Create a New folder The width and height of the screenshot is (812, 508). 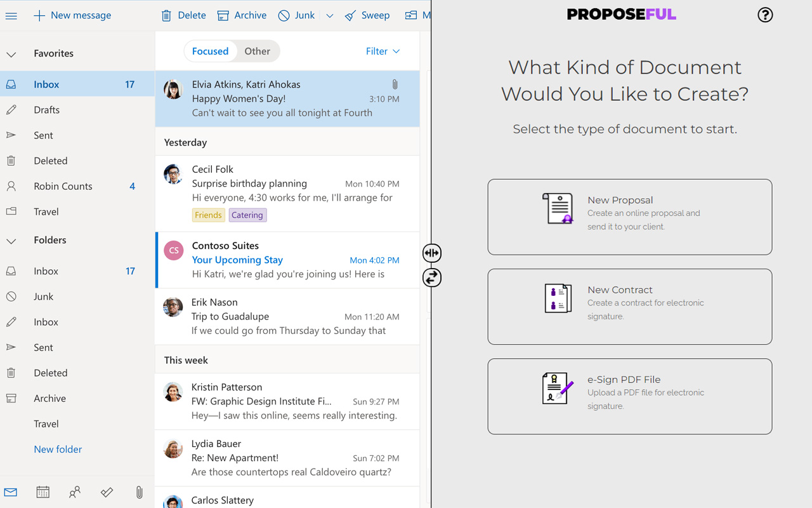point(58,449)
